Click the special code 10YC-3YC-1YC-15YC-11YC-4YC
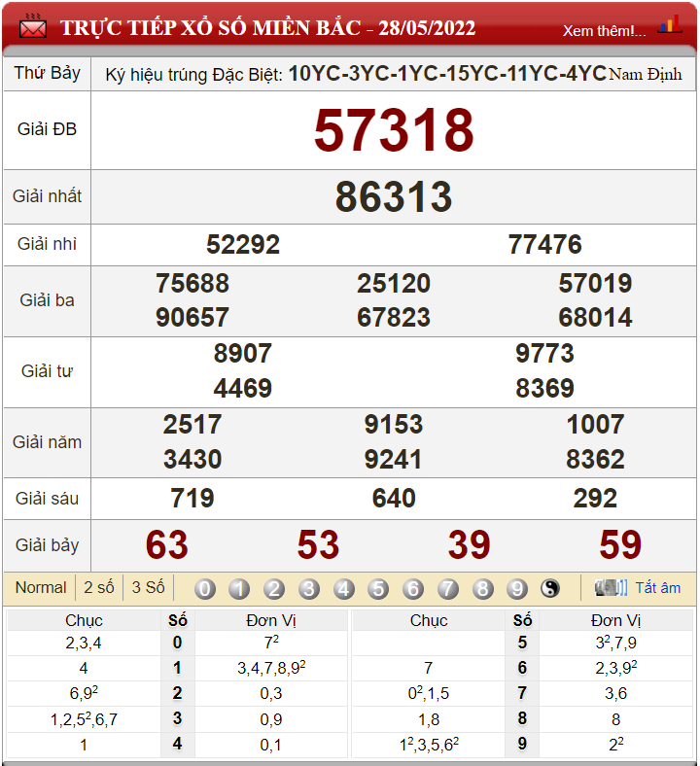 (447, 74)
